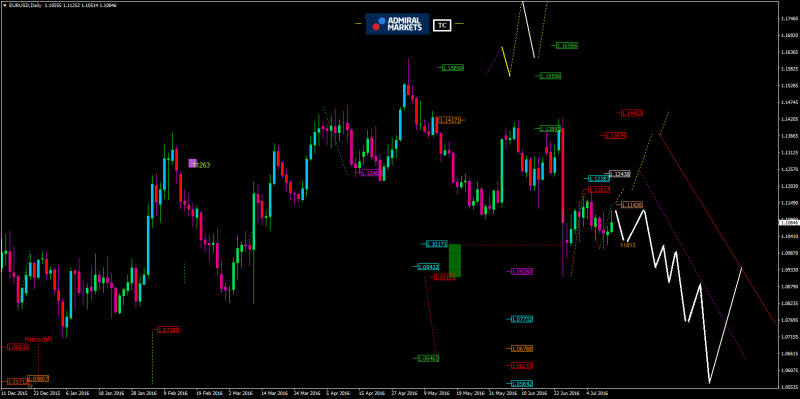Select the red 1.07388 price label

(x=168, y=330)
